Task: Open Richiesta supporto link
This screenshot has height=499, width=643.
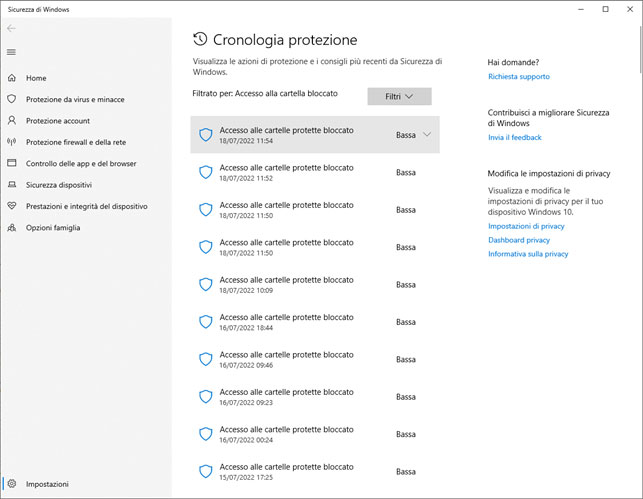Action: (x=519, y=77)
